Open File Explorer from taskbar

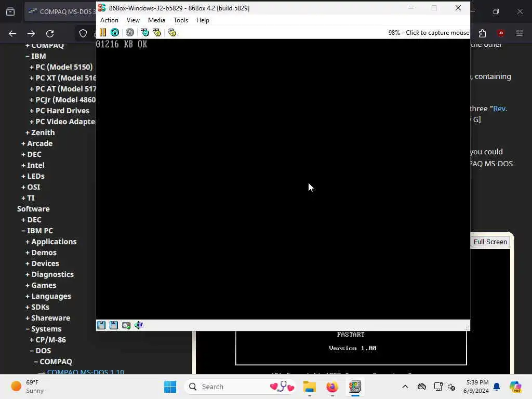pos(310,387)
